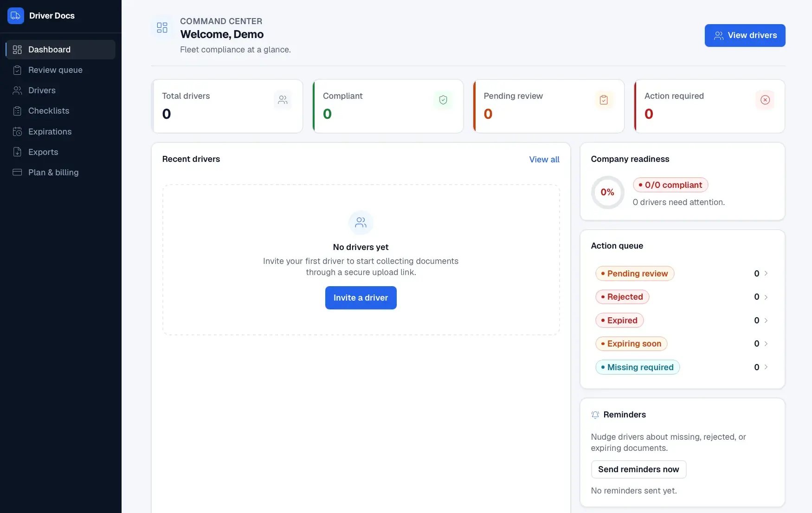Click the 'Action queue' heading

coord(617,246)
